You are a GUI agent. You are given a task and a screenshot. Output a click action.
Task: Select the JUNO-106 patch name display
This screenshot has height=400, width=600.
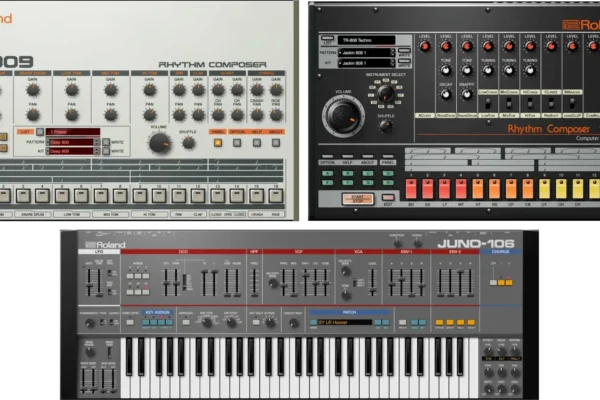(x=344, y=323)
